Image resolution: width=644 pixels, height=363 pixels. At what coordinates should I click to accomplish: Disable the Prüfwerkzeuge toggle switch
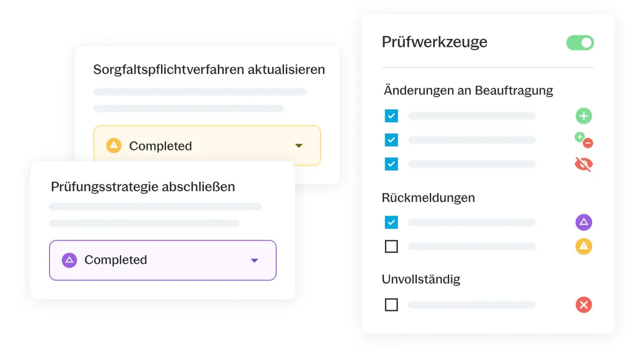pyautogui.click(x=580, y=43)
